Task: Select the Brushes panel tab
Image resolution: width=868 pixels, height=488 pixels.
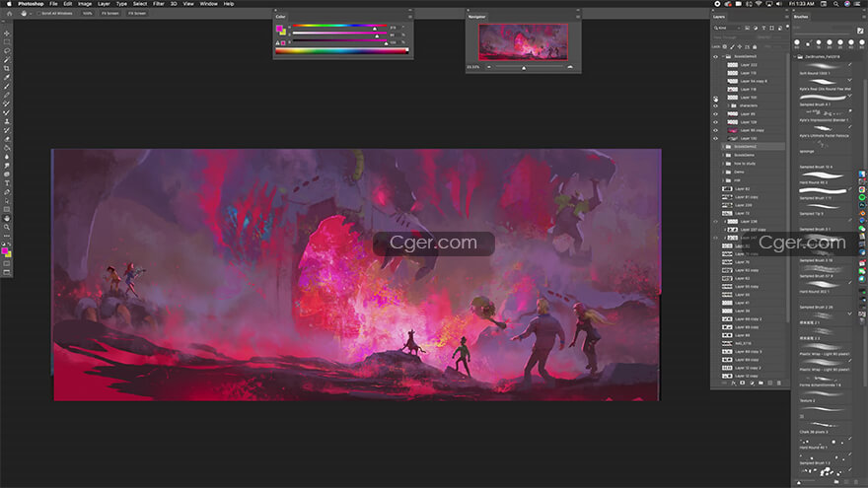Action: (x=801, y=17)
